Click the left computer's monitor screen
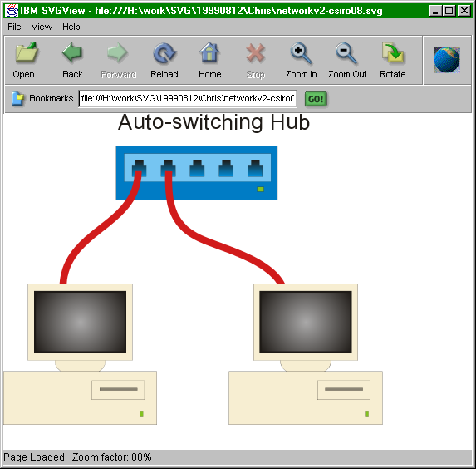 point(80,322)
